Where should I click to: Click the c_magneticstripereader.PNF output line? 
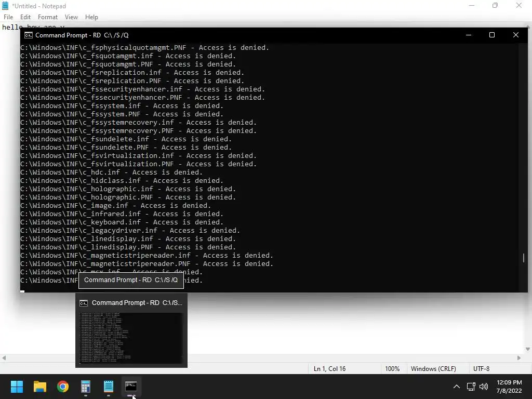tap(147, 264)
